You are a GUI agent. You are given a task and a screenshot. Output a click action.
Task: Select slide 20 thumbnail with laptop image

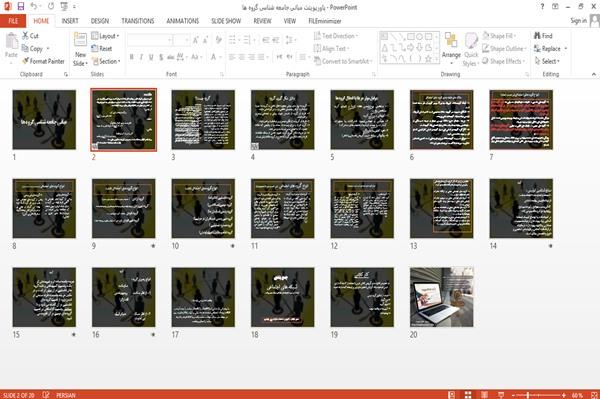pos(442,297)
